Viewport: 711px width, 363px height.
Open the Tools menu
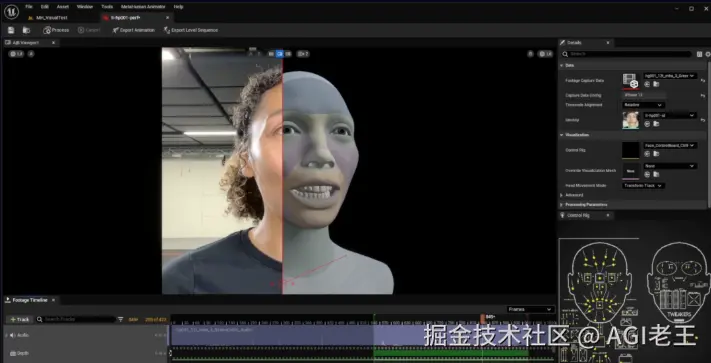(x=107, y=7)
